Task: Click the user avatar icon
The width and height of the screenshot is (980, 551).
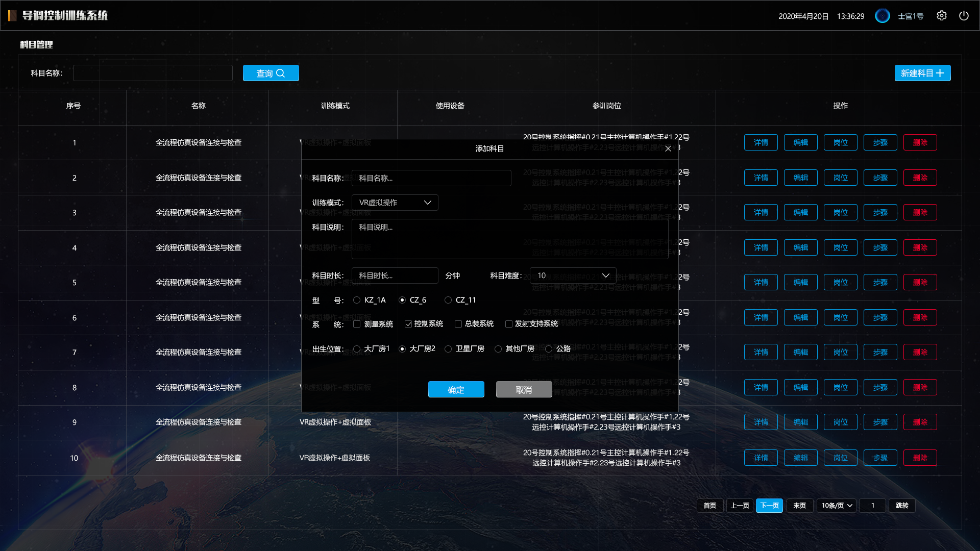Action: pos(882,16)
